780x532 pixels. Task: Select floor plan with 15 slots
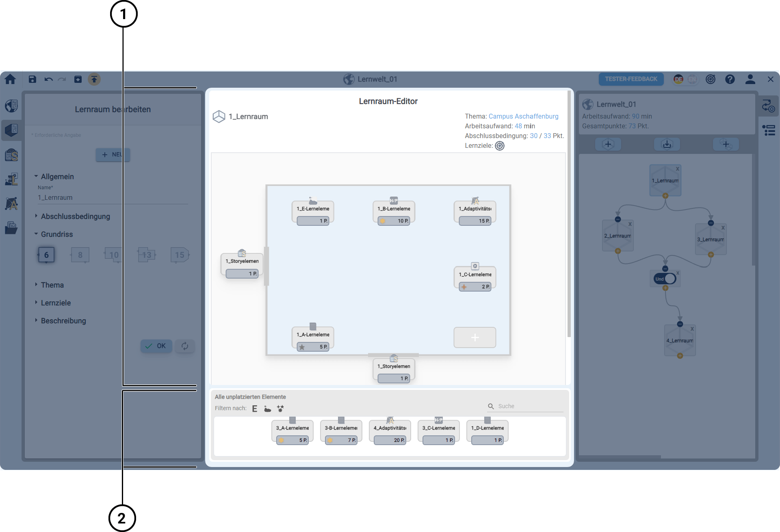click(x=180, y=255)
